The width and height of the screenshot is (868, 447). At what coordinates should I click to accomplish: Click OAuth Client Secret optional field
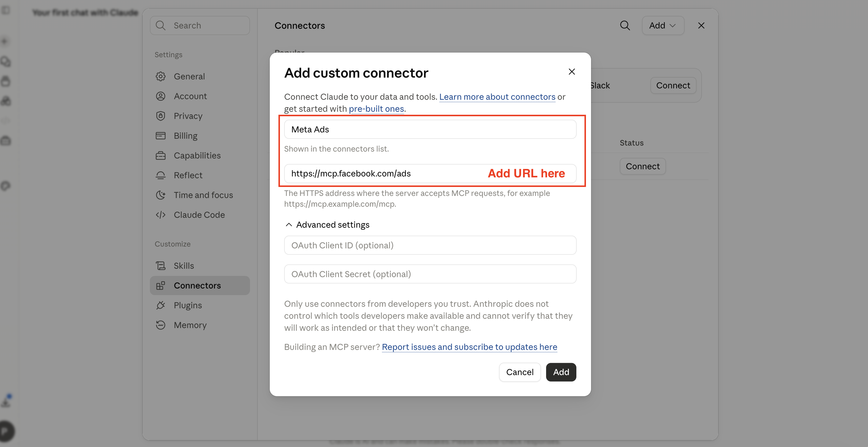430,274
